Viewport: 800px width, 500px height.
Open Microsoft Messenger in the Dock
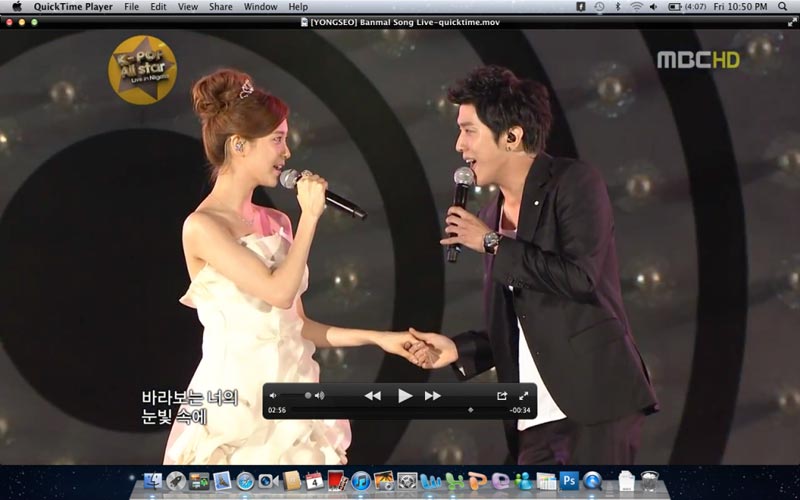click(x=523, y=481)
